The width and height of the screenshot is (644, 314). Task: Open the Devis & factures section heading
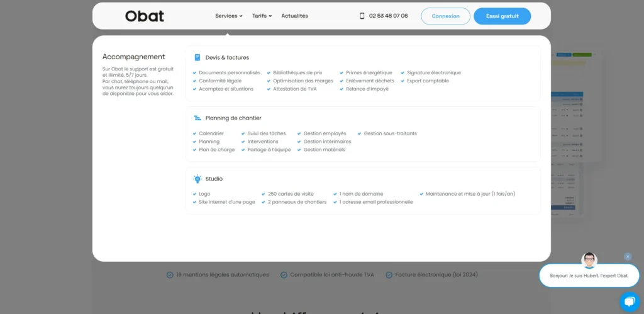(227, 57)
